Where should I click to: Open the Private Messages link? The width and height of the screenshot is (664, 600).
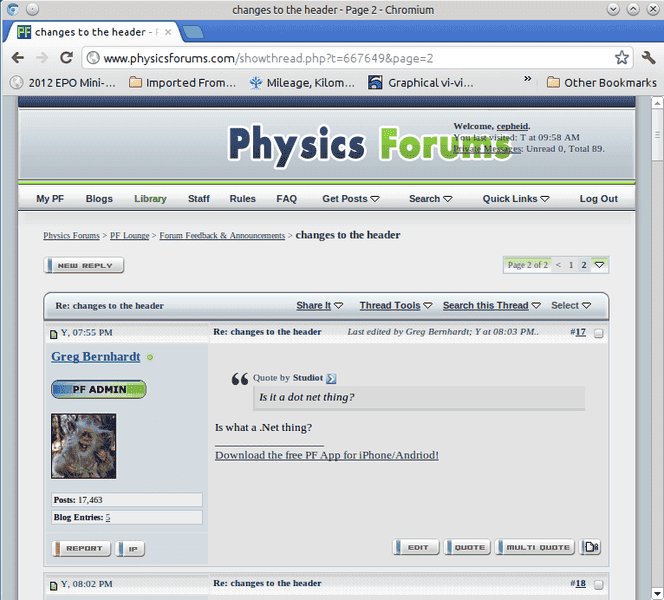pos(487,149)
